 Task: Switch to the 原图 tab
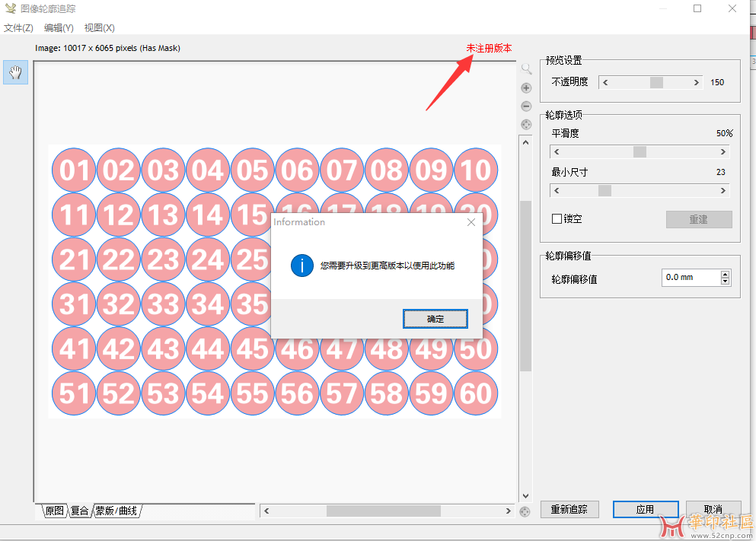point(55,511)
